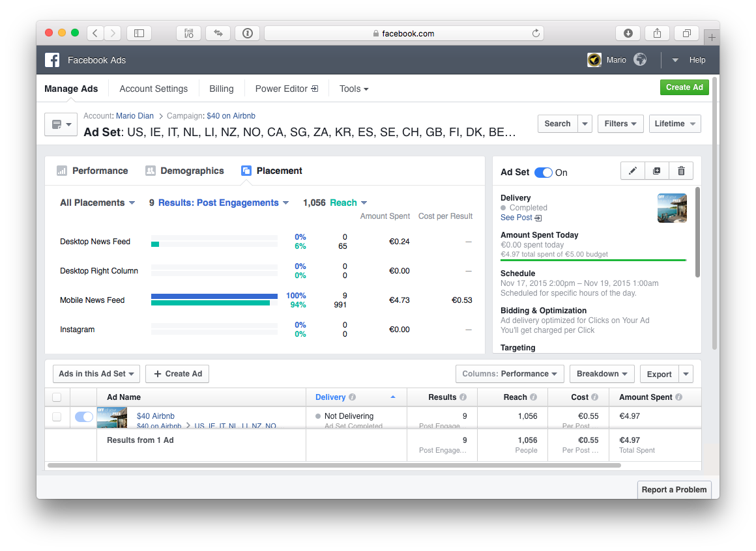
Task: Delete the ad set with the trash icon
Action: pos(681,171)
